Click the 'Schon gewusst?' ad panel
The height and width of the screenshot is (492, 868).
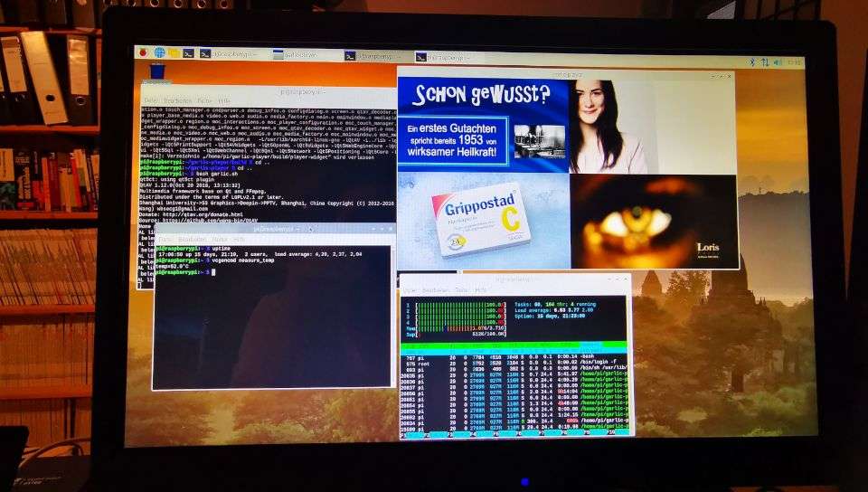pos(483,125)
